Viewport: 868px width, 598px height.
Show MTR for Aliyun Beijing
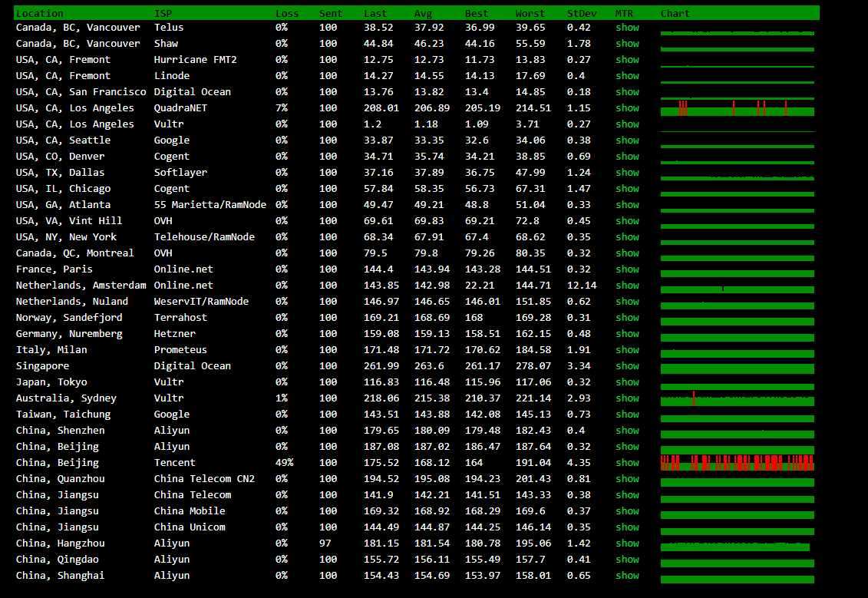(x=627, y=446)
